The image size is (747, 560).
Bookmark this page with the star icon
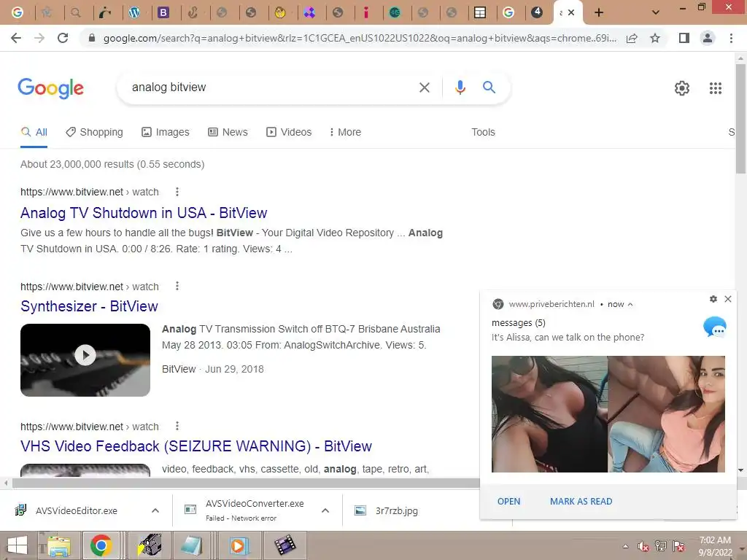[655, 38]
